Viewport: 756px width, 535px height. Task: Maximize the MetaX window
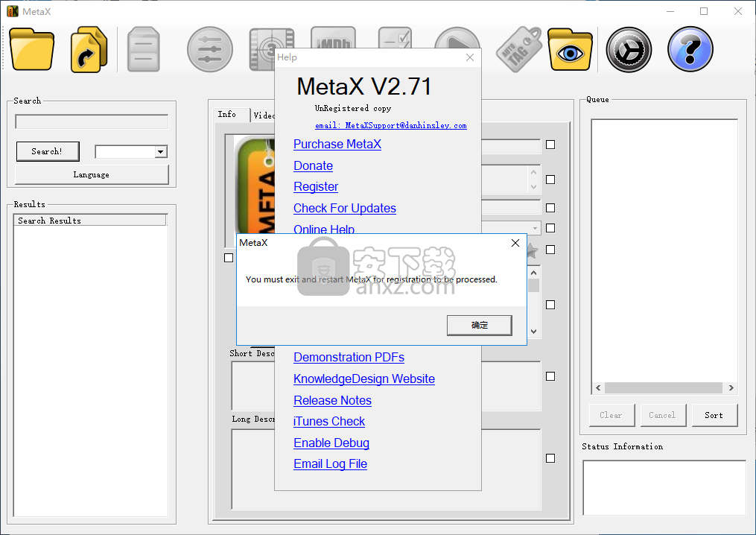click(704, 11)
